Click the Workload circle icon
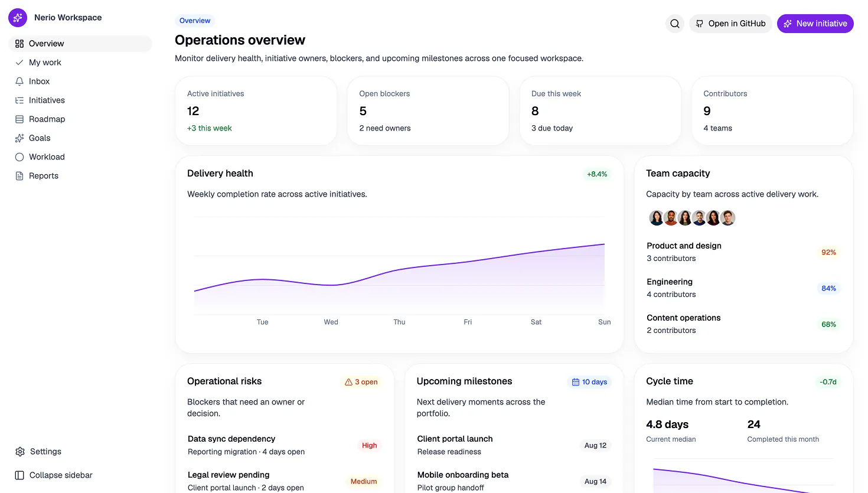 point(19,157)
